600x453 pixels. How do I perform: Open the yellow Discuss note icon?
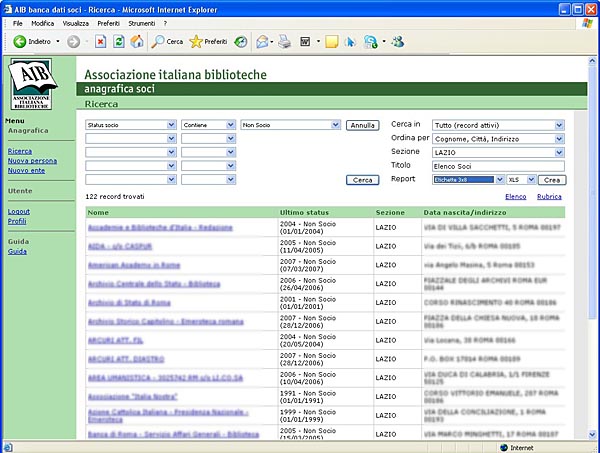[331, 41]
